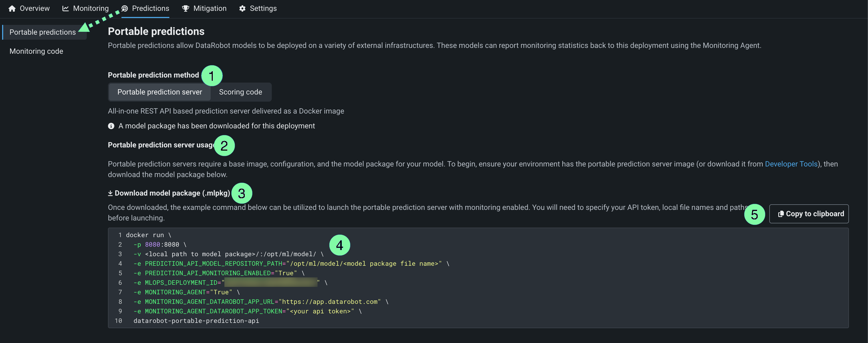Screen dimensions: 868x343
Task: Switch to Scoring code method
Action: (x=240, y=92)
